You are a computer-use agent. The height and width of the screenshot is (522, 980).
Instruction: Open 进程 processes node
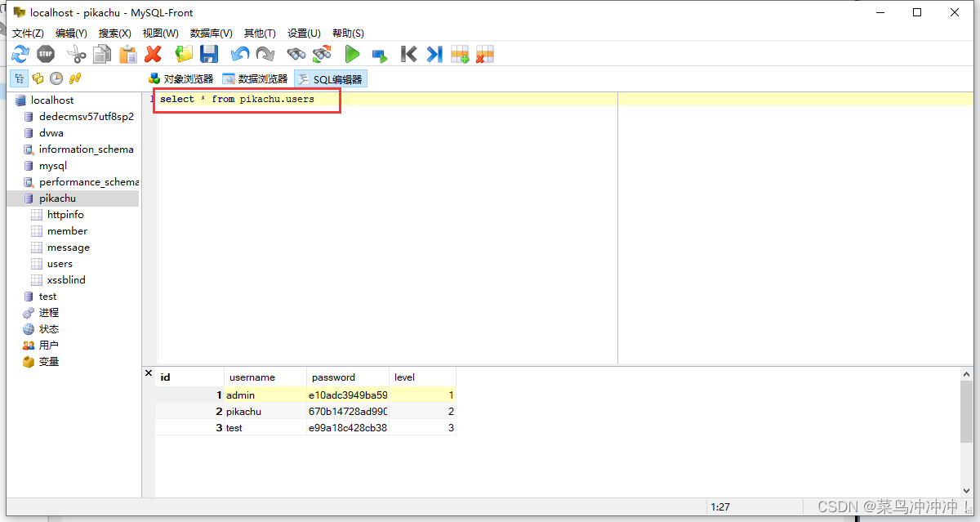[49, 313]
